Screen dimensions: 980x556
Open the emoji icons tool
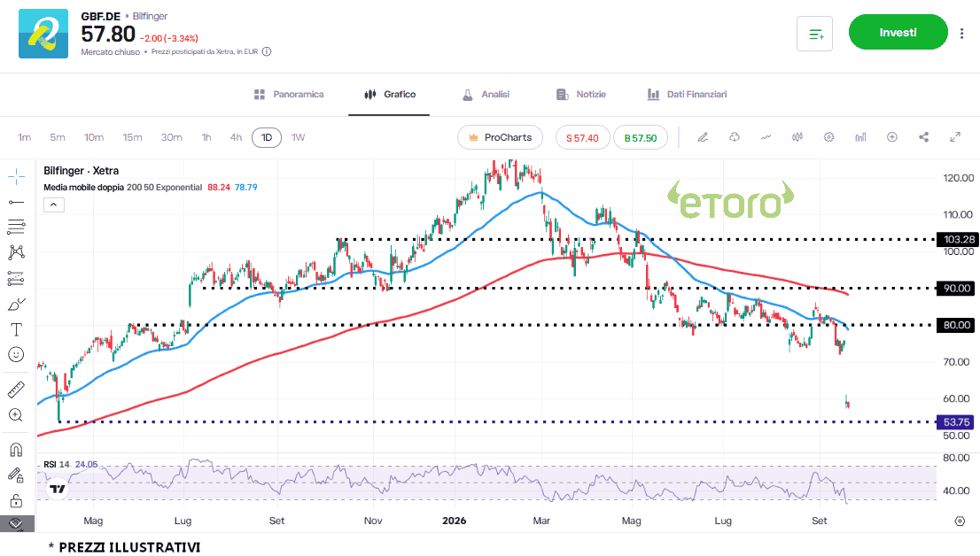(16, 355)
